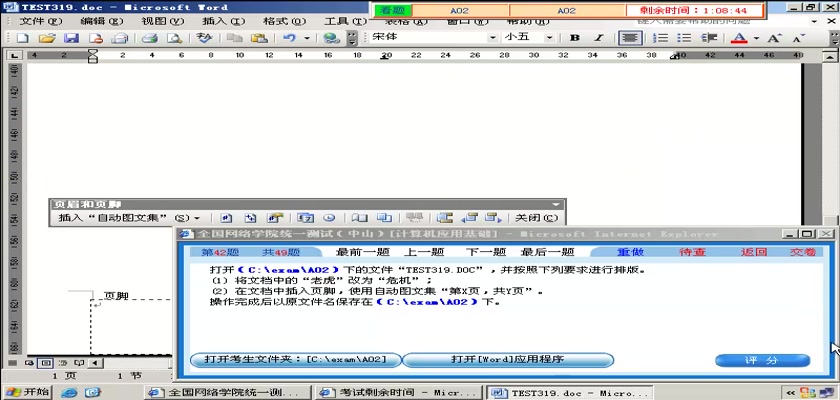Viewport: 840px width, 400px height.
Task: Open the format page number icon
Action: [275, 218]
